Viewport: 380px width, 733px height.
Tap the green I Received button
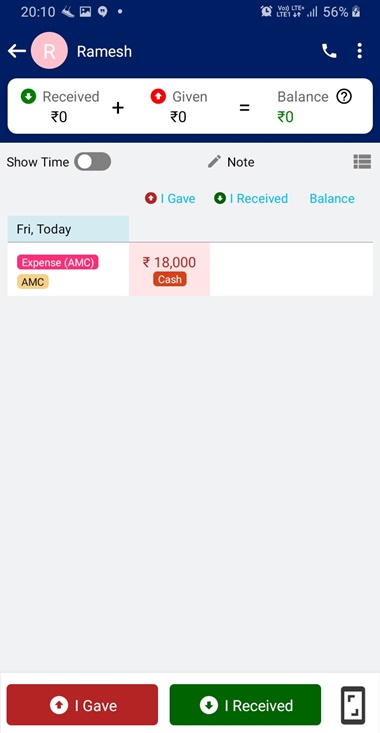(245, 705)
